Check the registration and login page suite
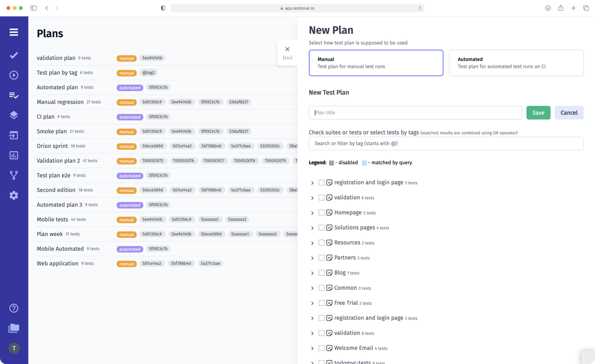Image resolution: width=595 pixels, height=364 pixels. pyautogui.click(x=322, y=183)
